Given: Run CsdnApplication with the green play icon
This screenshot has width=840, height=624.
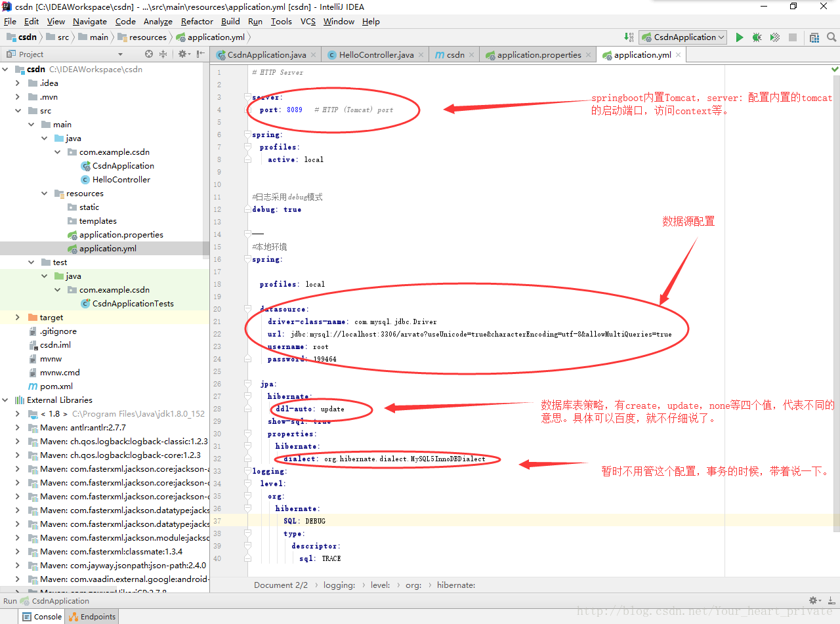Looking at the screenshot, I should coord(740,37).
